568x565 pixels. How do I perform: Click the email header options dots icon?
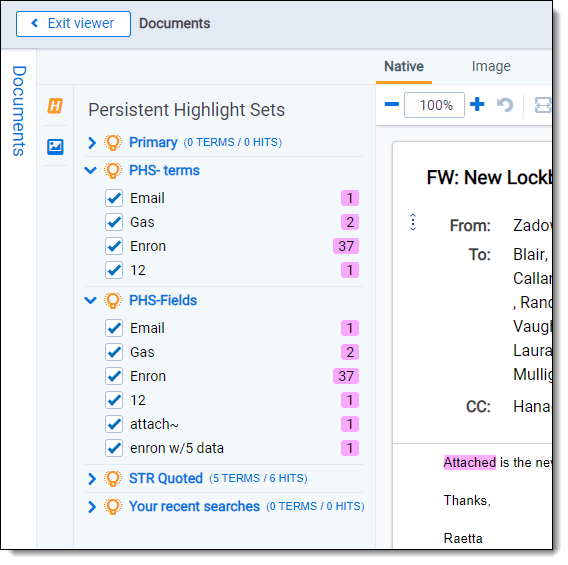point(413,222)
